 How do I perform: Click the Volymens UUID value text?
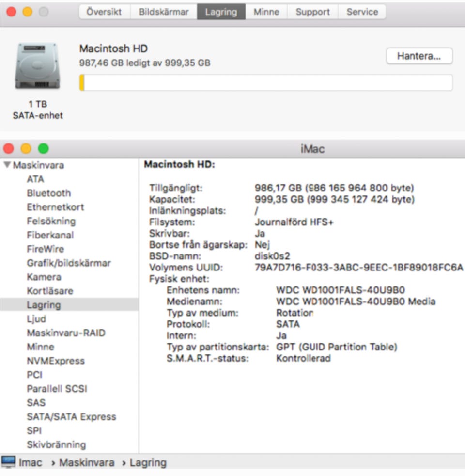point(358,268)
